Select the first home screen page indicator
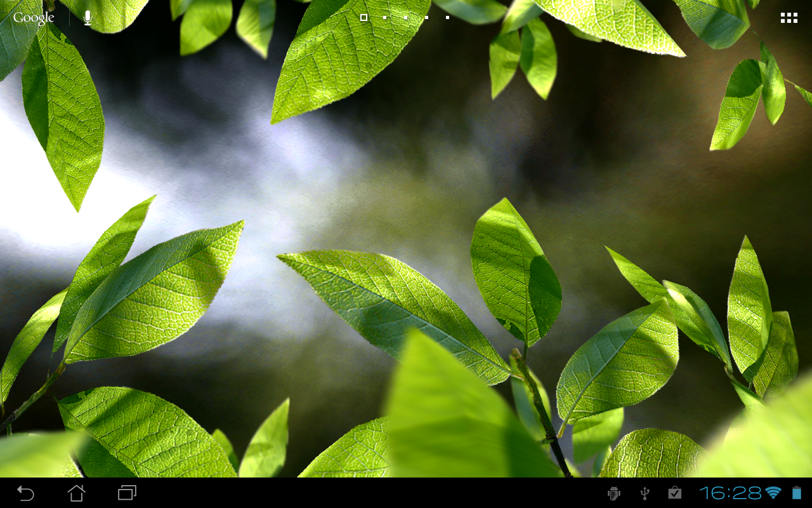Screen dimensions: 812x508 363,17
